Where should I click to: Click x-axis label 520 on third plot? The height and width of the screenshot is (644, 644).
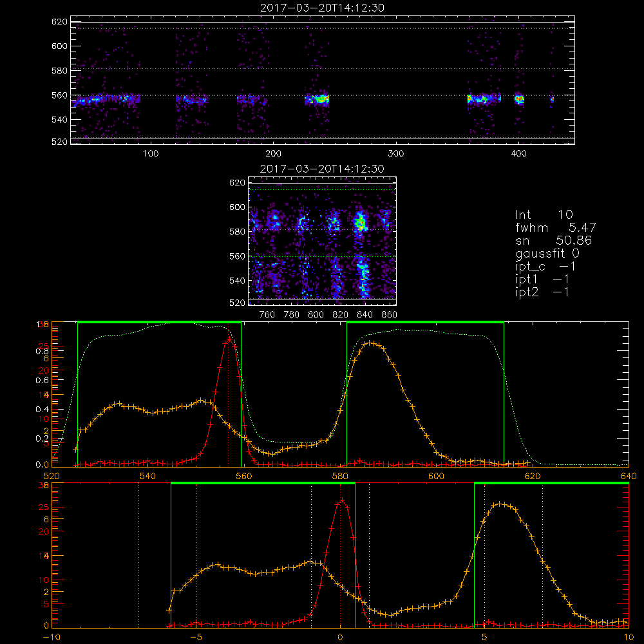tap(52, 476)
